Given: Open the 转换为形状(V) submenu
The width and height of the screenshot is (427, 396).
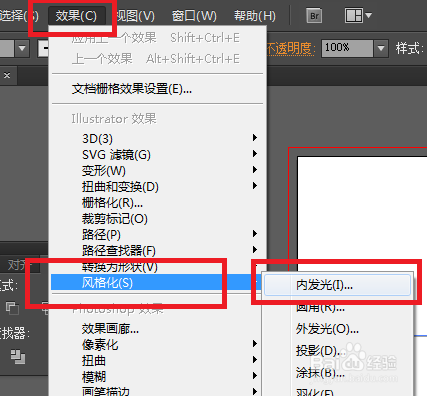Looking at the screenshot, I should pos(157,266).
